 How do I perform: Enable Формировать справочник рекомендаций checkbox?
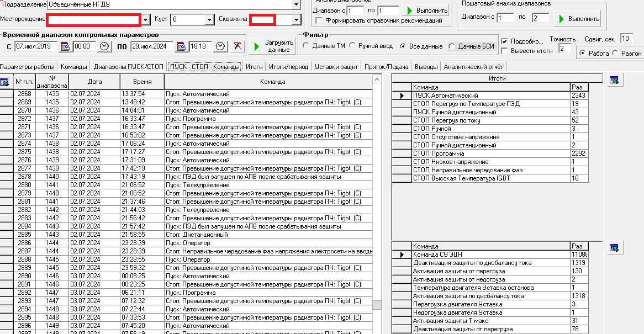pyautogui.click(x=318, y=20)
